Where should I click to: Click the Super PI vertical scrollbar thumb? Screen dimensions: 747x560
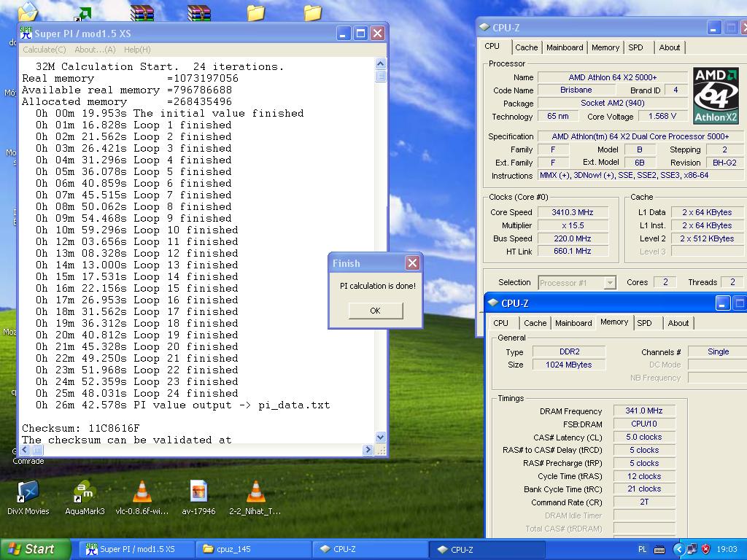pos(380,76)
